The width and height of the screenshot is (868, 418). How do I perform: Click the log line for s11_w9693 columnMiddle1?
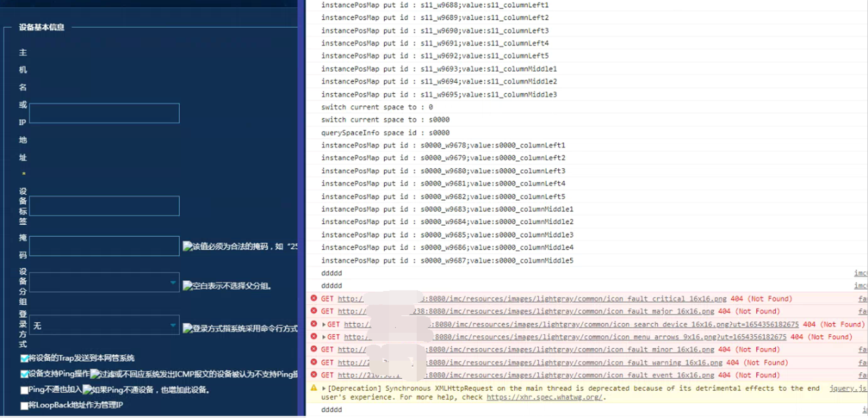pyautogui.click(x=439, y=69)
